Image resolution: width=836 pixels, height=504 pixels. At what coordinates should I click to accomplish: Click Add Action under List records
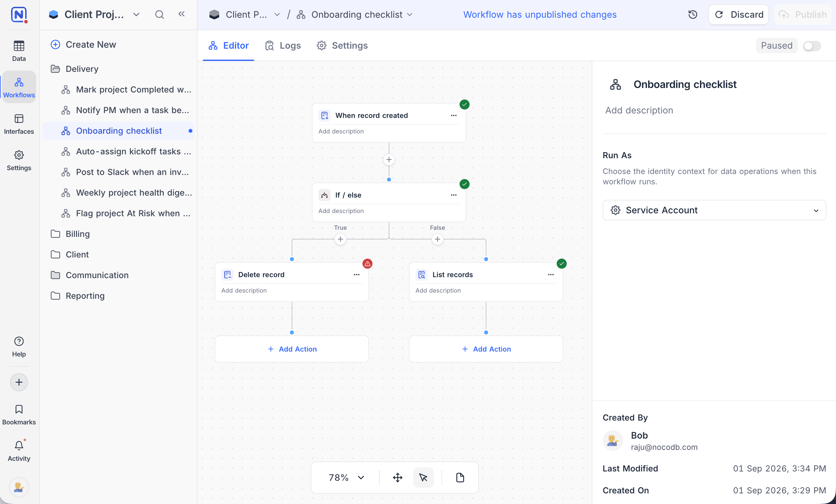(486, 349)
